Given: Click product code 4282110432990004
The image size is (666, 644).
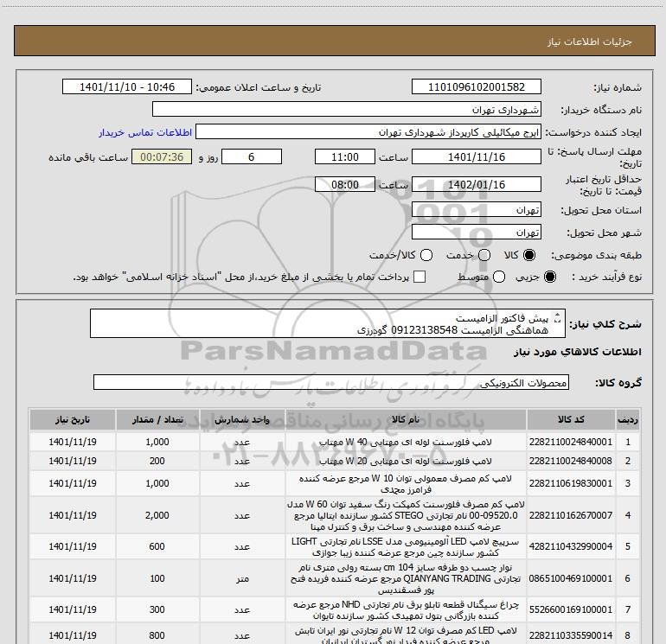Looking at the screenshot, I should (571, 546).
